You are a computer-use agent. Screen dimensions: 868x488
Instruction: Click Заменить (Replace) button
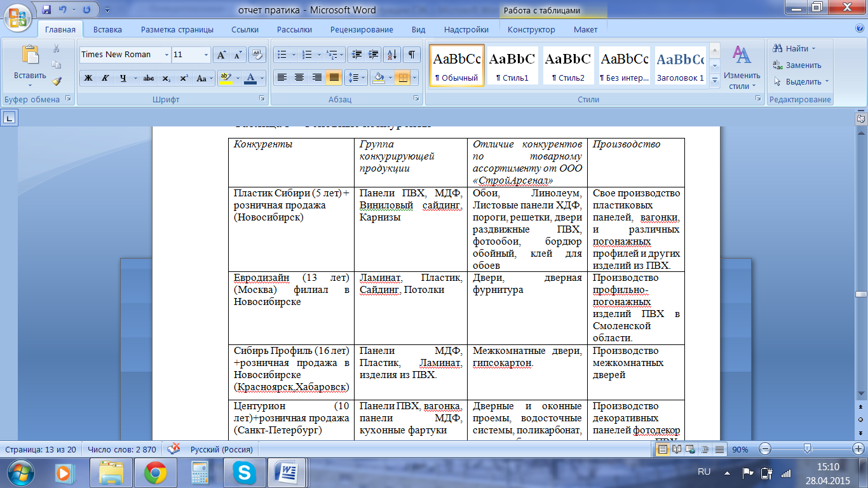coord(797,65)
